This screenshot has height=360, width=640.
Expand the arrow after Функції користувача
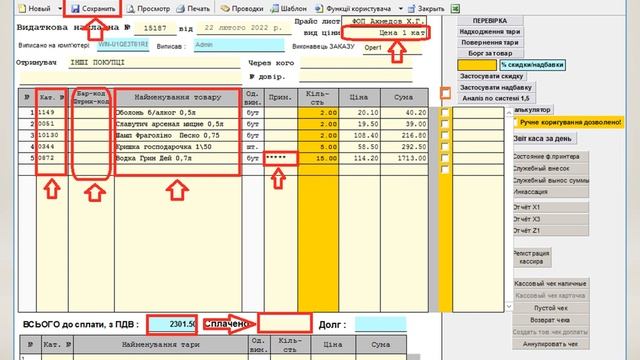(400, 9)
